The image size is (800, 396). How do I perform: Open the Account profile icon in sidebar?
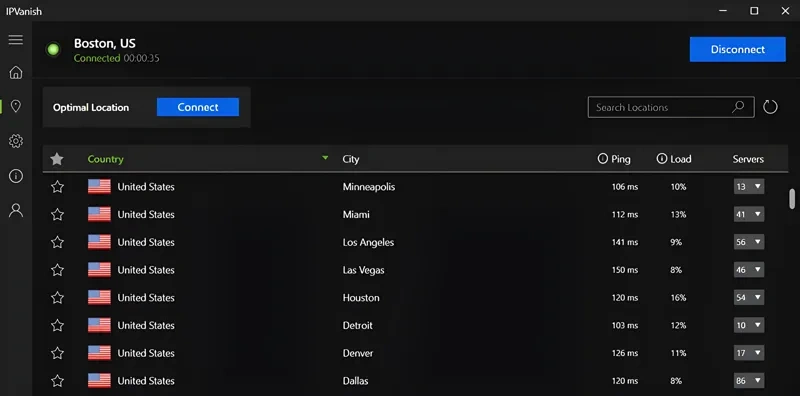(16, 210)
